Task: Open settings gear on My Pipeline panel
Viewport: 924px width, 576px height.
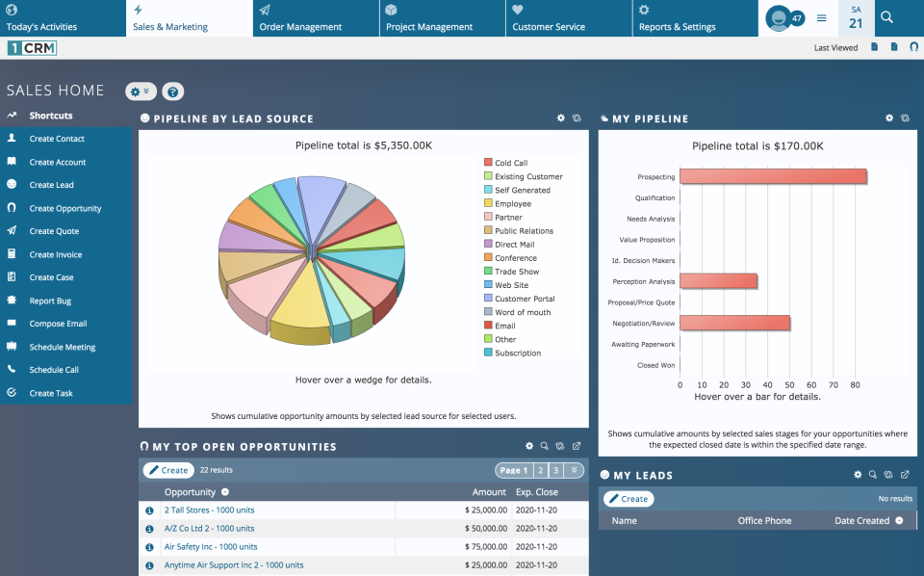Action: click(888, 118)
